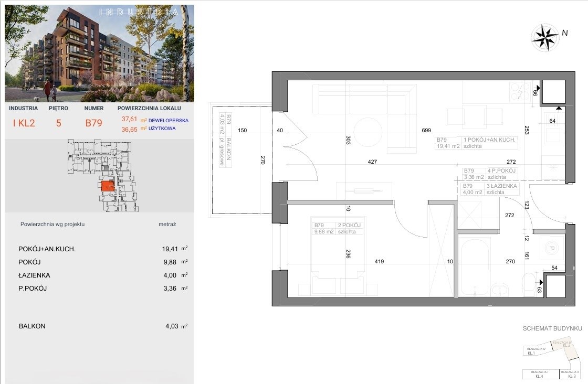
Task: Click the '1 POKÓJ+AN.KUCH.' room label
Action: pos(490,140)
